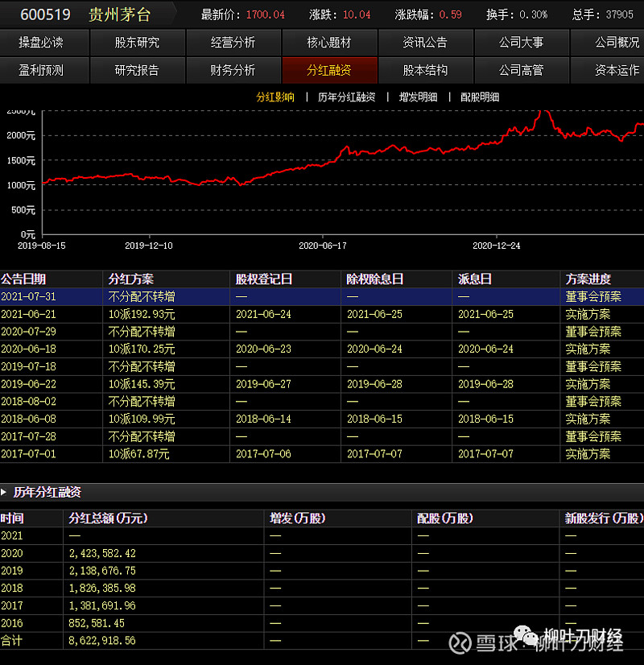Click 2017 total dividend 1,381,691.96

click(x=102, y=605)
